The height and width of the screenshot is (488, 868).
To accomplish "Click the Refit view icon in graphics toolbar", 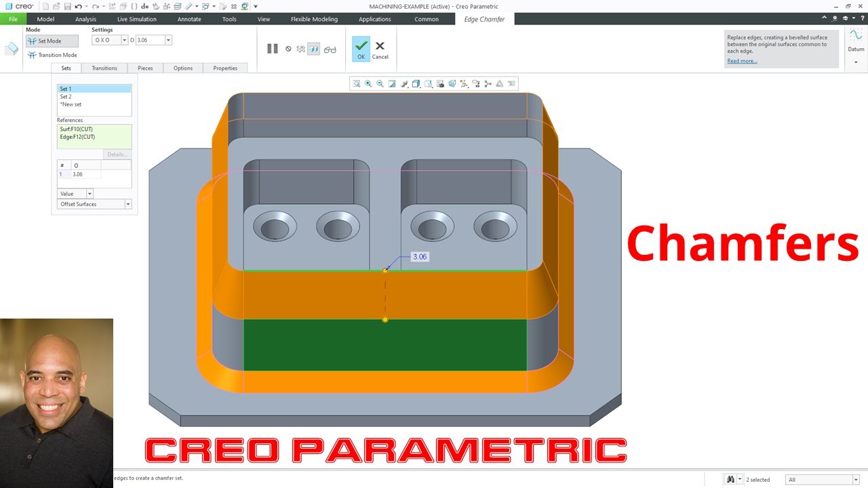I will click(x=357, y=84).
